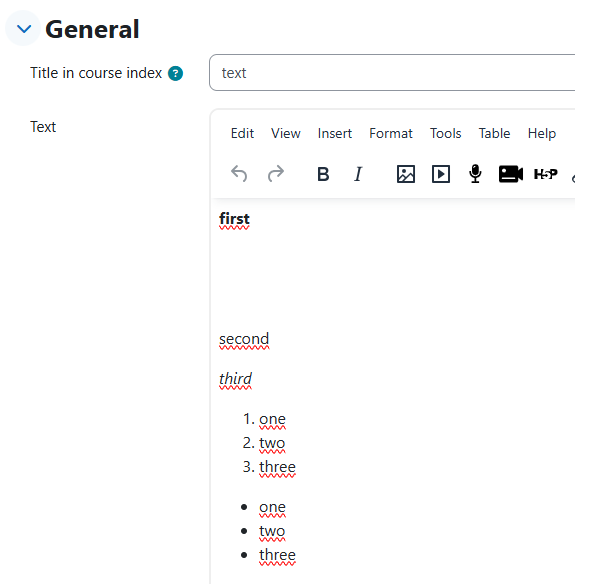This screenshot has width=604, height=584.
Task: Click the Title in course index field
Action: coord(392,73)
